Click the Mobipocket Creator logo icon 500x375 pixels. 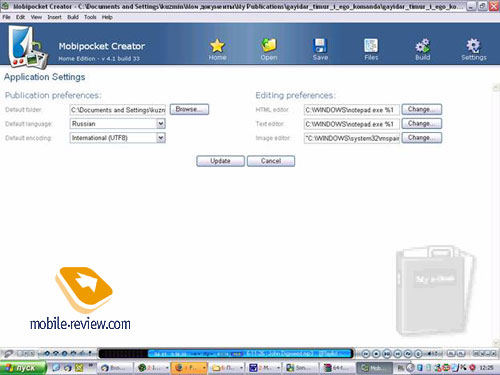pyautogui.click(x=28, y=47)
